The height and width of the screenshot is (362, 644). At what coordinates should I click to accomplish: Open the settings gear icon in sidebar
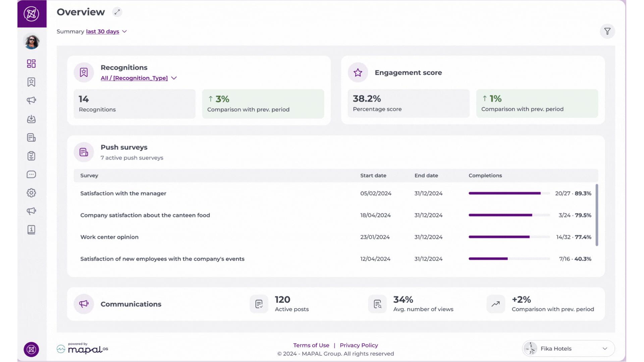[x=31, y=193]
